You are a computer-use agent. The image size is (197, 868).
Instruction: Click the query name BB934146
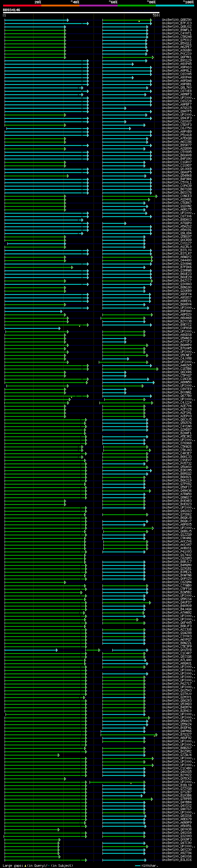click(11, 10)
